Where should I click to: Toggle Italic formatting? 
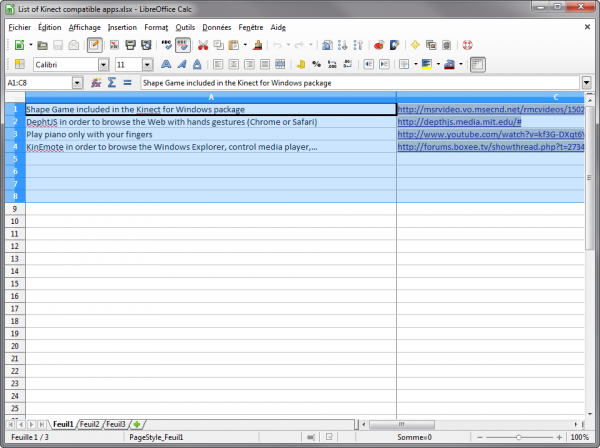point(182,64)
